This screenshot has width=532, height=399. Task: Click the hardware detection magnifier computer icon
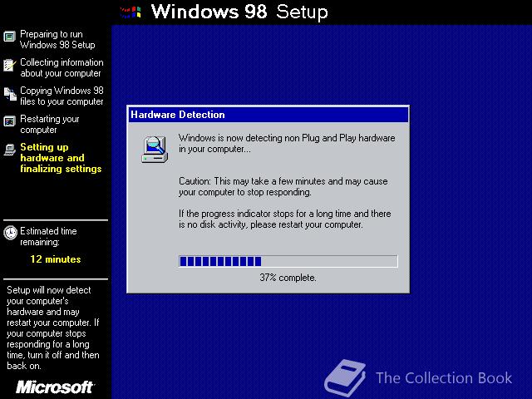tap(155, 150)
